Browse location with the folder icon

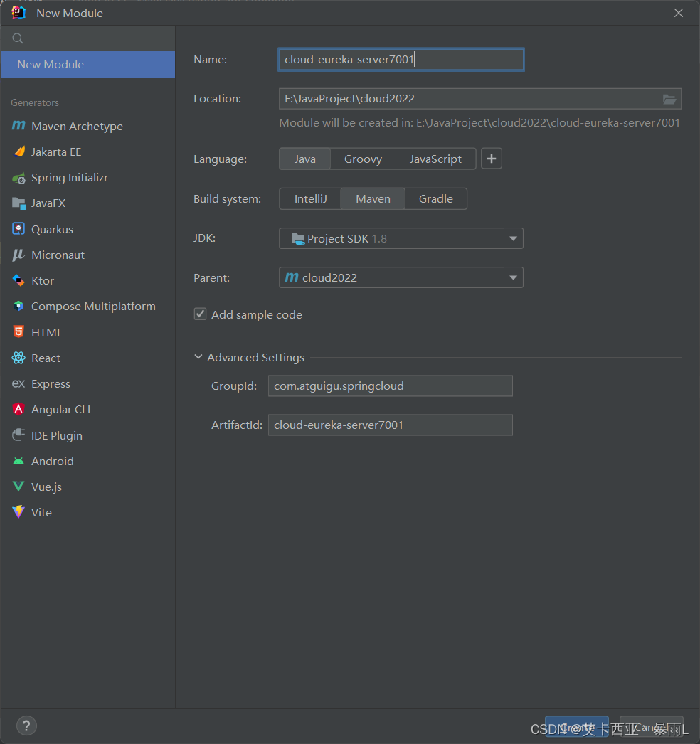pyautogui.click(x=669, y=99)
